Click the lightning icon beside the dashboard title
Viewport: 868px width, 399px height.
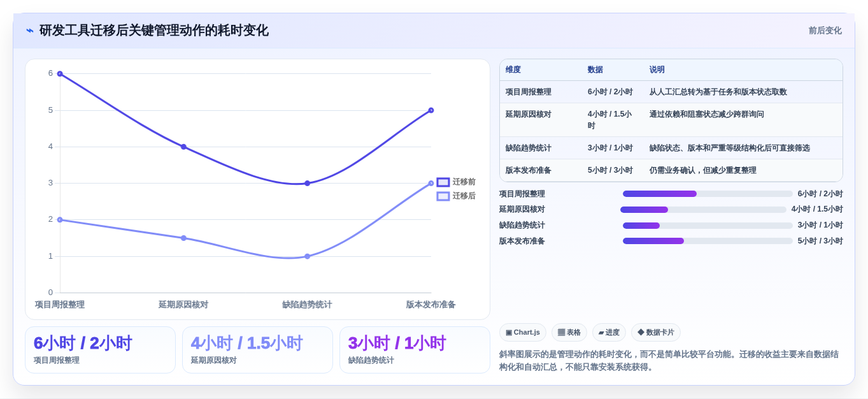coord(30,31)
